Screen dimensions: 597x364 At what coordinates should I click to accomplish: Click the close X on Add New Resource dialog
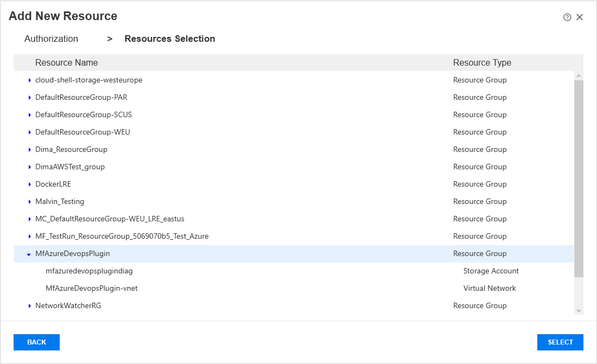click(580, 17)
